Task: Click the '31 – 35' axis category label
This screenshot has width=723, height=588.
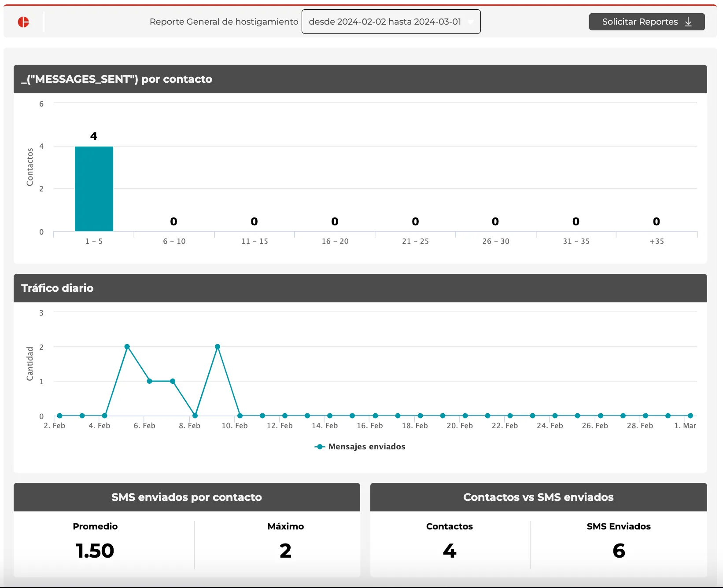Action: [x=576, y=241]
